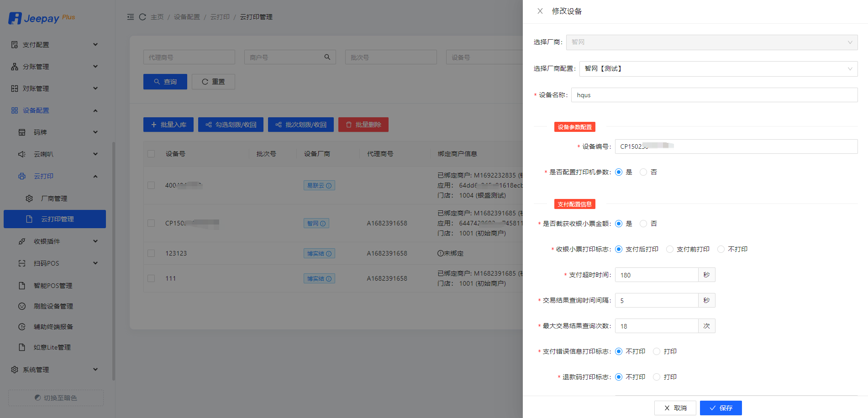
Task: Go to 智能POS管理 page
Action: coord(53,286)
